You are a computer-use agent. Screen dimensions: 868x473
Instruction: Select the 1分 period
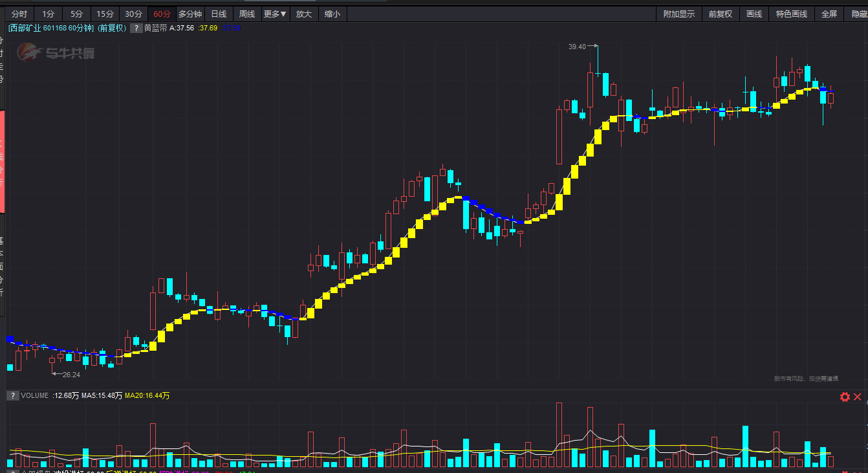tap(49, 14)
